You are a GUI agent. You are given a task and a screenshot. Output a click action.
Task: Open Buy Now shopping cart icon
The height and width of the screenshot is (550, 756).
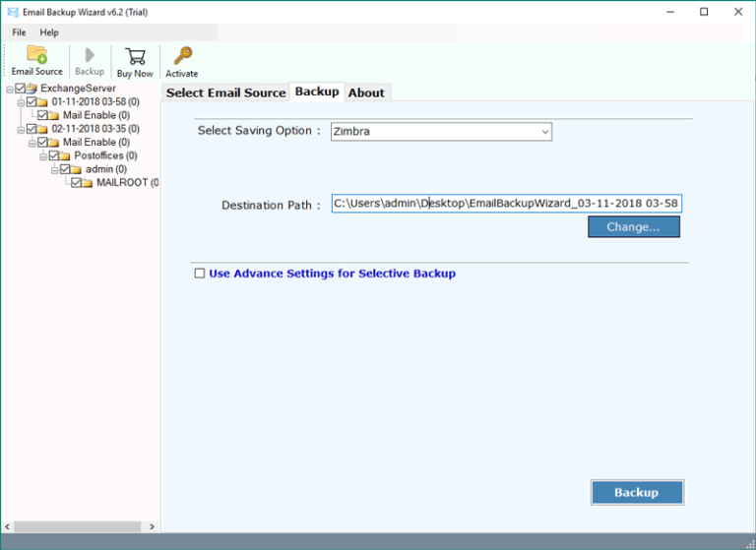point(136,56)
